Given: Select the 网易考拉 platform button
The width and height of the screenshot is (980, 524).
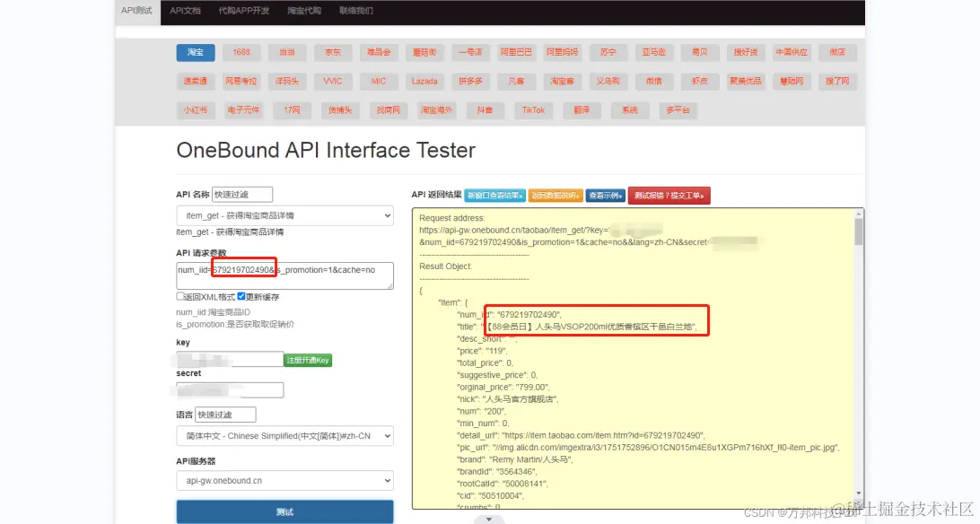Looking at the screenshot, I should tap(241, 81).
